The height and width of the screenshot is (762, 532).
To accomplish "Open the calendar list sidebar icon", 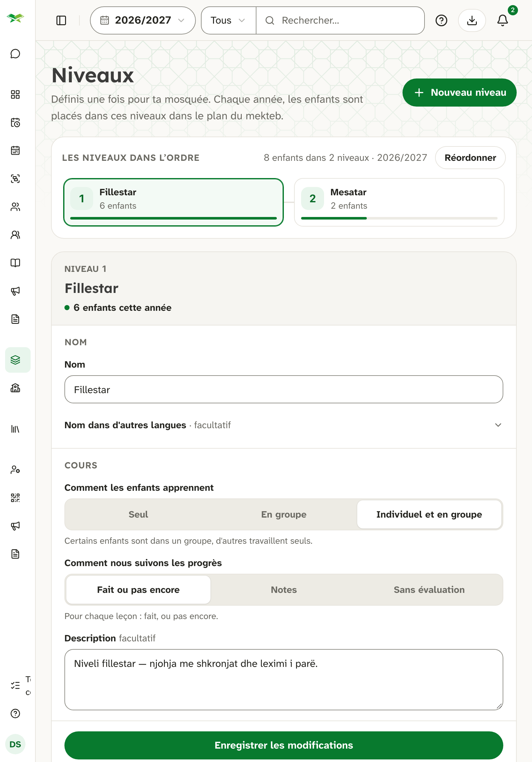I will point(15,150).
